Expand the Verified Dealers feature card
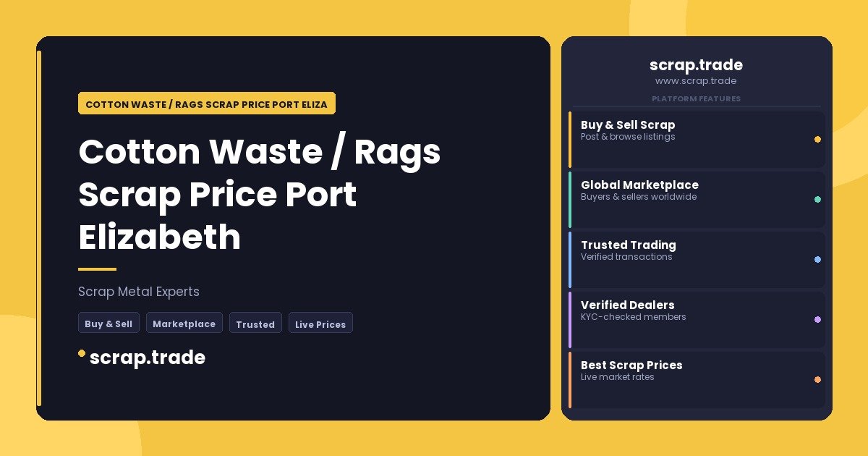 (x=697, y=319)
